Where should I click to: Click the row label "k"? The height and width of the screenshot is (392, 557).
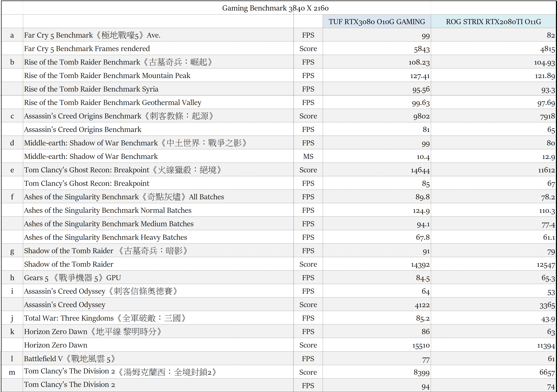point(12,332)
